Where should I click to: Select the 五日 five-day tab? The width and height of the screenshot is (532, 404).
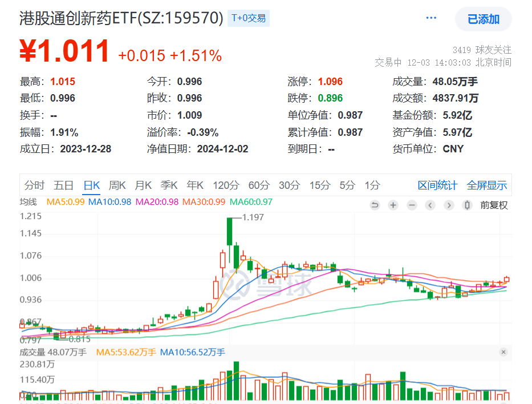click(x=64, y=185)
